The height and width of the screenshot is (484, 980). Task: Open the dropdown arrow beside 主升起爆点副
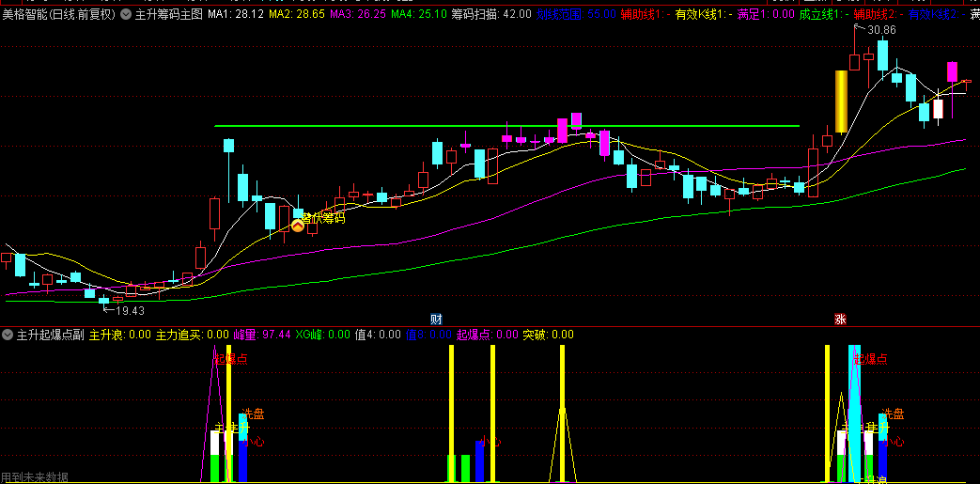pos(8,335)
